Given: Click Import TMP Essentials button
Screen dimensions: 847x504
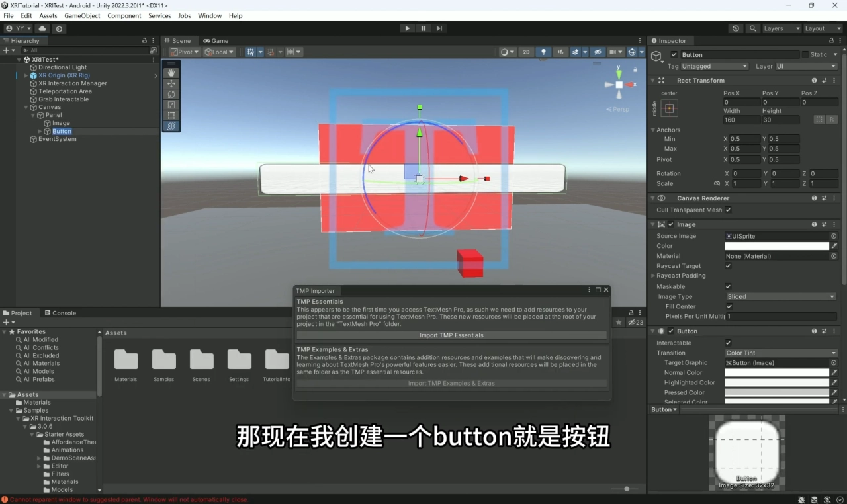Looking at the screenshot, I should pyautogui.click(x=451, y=335).
